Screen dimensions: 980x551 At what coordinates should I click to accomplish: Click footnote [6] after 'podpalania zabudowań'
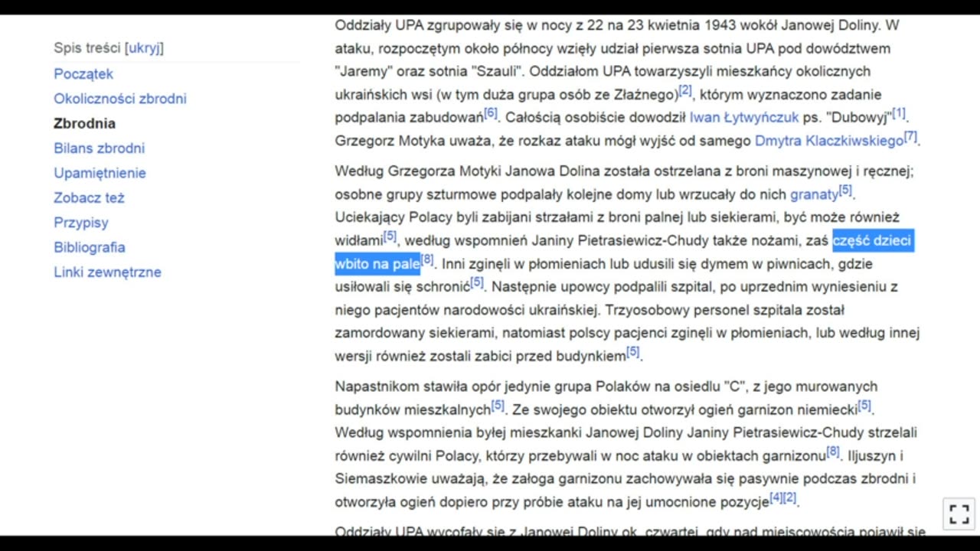pos(491,113)
